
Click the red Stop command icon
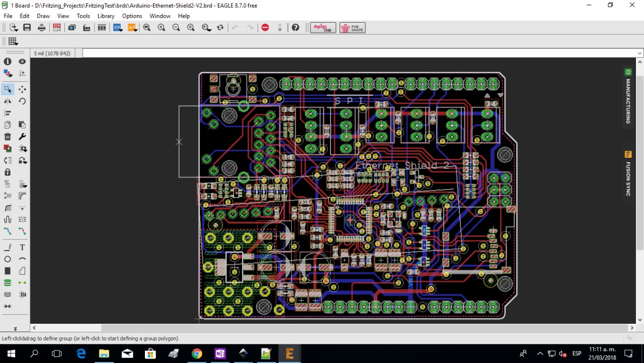pyautogui.click(x=265, y=28)
